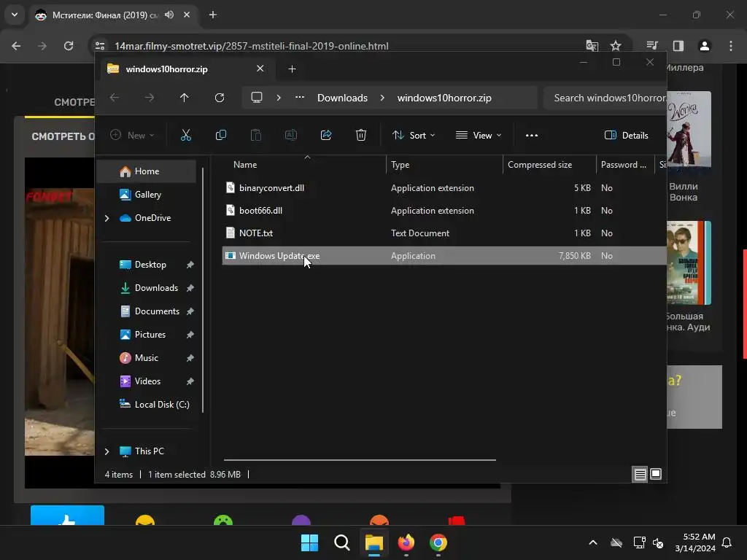This screenshot has width=747, height=560.
Task: Click the PC monitor icon in address bar
Action: (257, 98)
